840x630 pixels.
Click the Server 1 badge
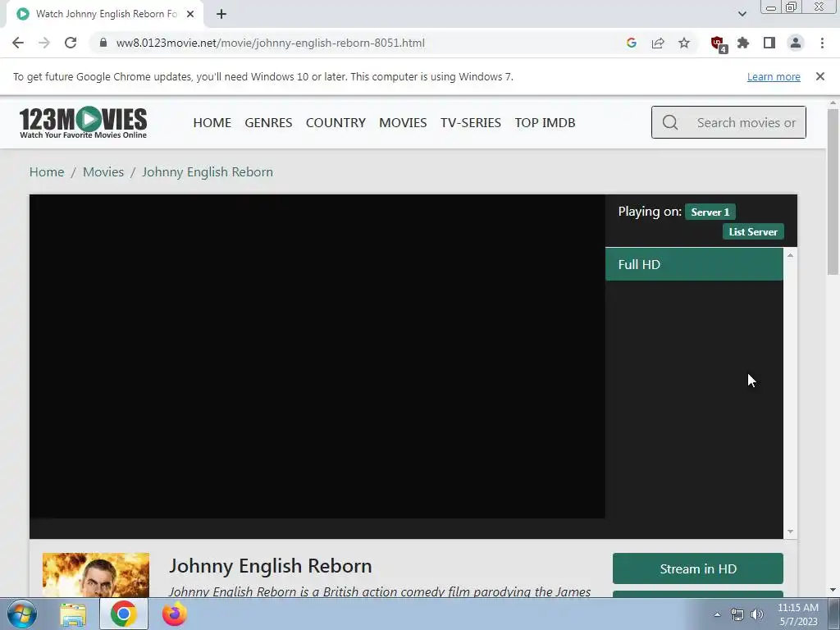pyautogui.click(x=710, y=212)
